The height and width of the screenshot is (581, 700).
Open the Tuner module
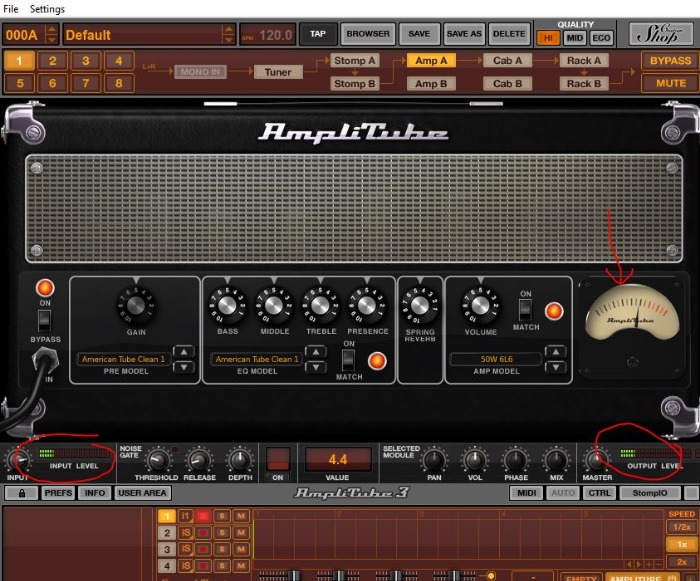(278, 72)
